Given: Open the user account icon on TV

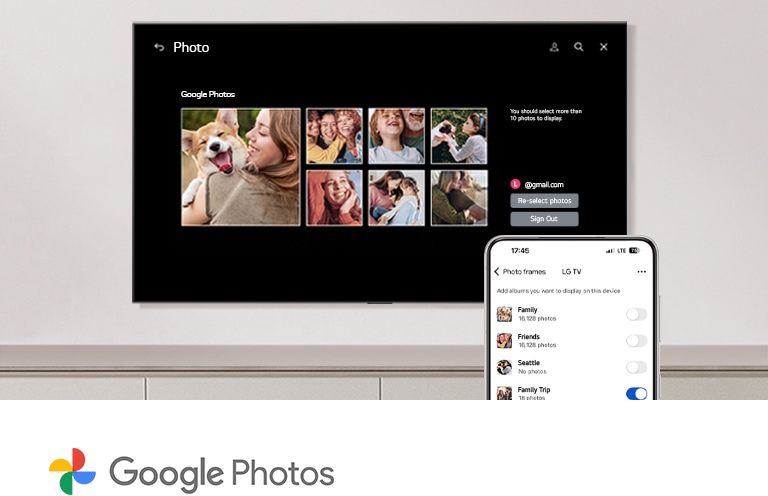Looking at the screenshot, I should pos(554,47).
